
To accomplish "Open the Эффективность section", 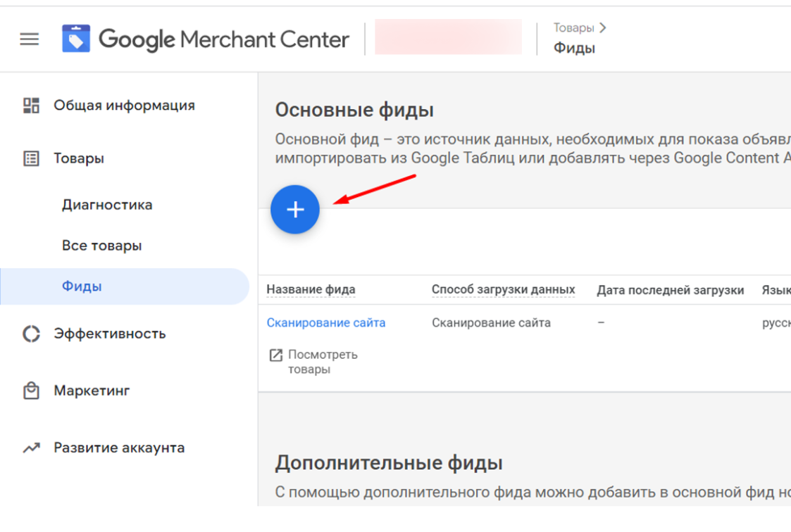I will click(x=109, y=334).
